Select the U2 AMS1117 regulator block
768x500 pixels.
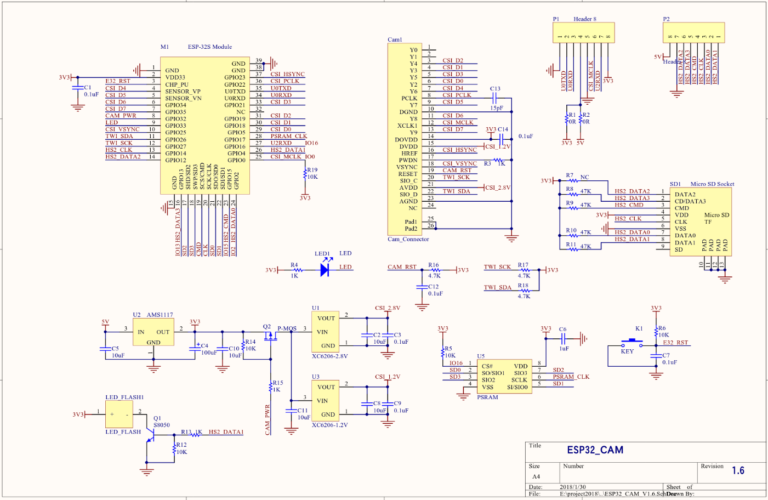pyautogui.click(x=153, y=333)
